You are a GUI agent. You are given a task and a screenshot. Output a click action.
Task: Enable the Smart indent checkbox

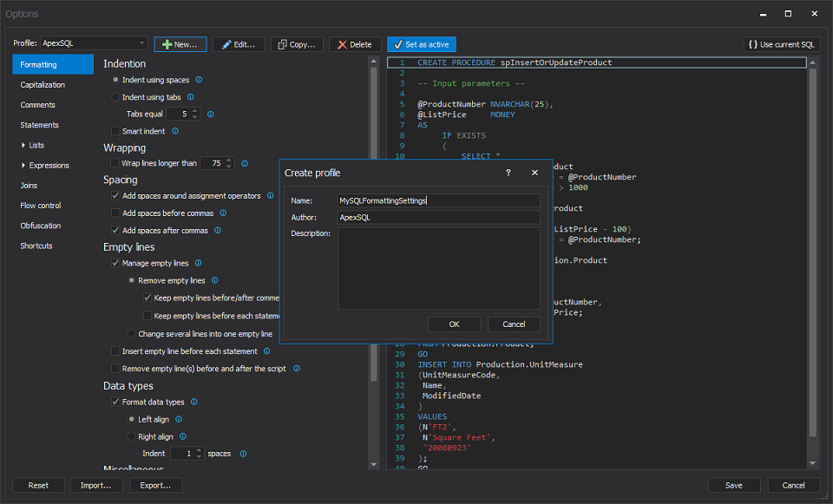pyautogui.click(x=115, y=131)
